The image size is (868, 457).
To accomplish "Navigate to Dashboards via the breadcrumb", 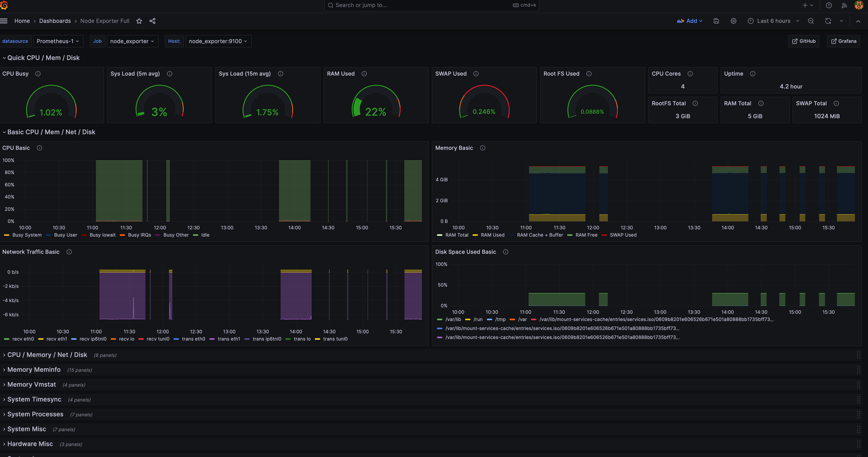I will click(x=55, y=21).
